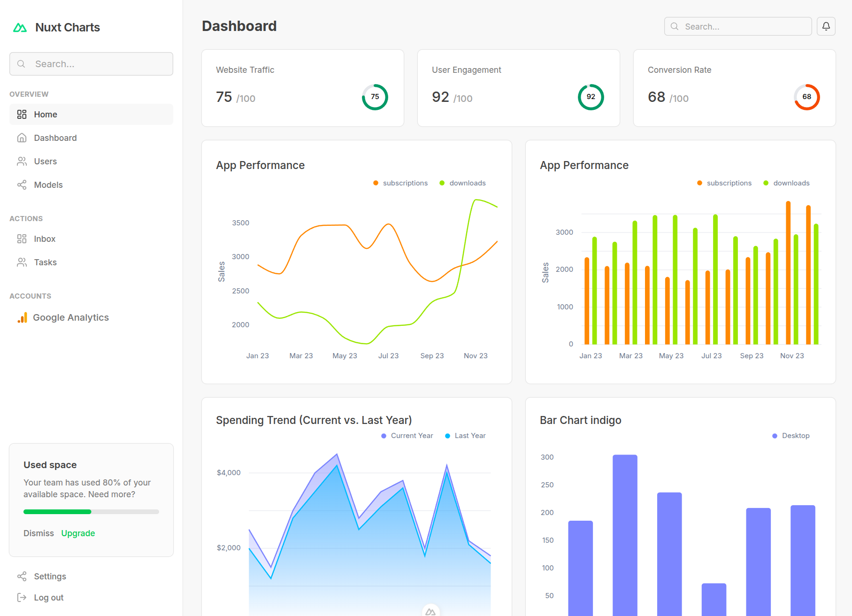Image resolution: width=852 pixels, height=616 pixels.
Task: Click the Website Traffic 75 donut gauge
Action: pos(375,97)
